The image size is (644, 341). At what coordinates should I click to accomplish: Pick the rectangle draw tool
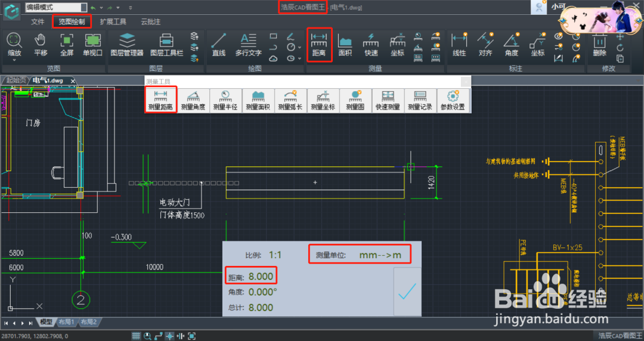pyautogui.click(x=273, y=36)
